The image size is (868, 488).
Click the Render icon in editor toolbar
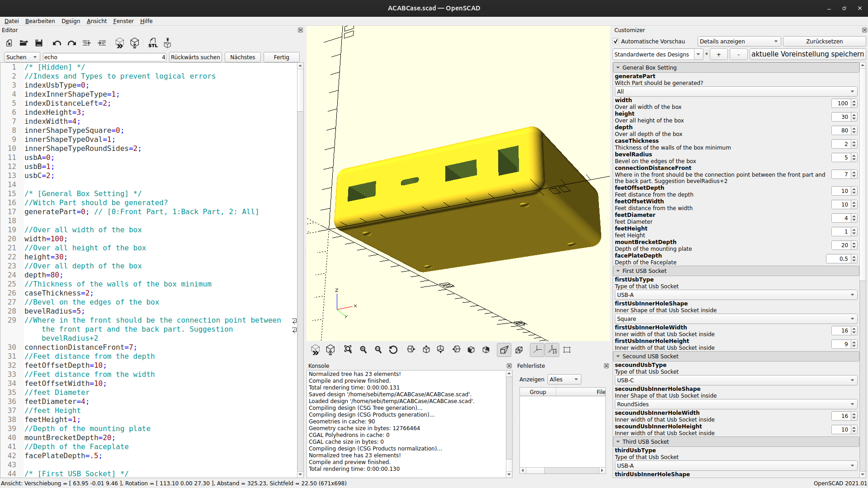point(135,43)
